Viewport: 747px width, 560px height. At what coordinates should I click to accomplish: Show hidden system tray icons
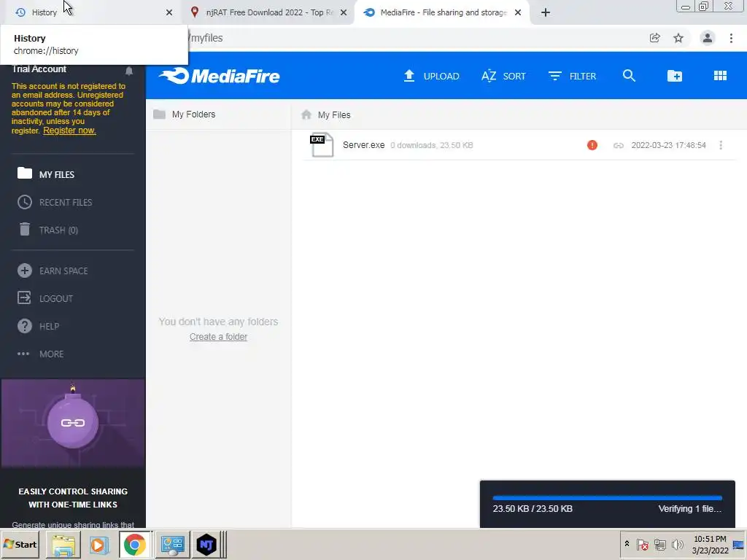[627, 544]
